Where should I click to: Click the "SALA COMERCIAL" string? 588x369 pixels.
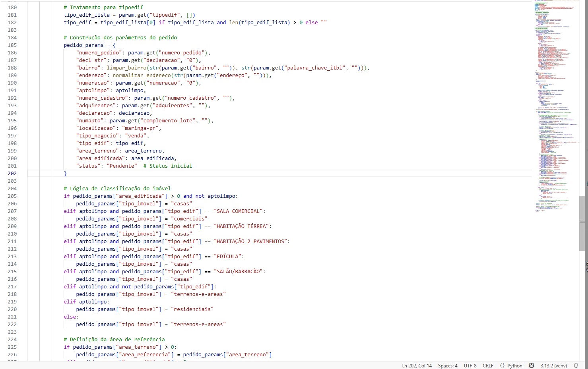(x=239, y=211)
